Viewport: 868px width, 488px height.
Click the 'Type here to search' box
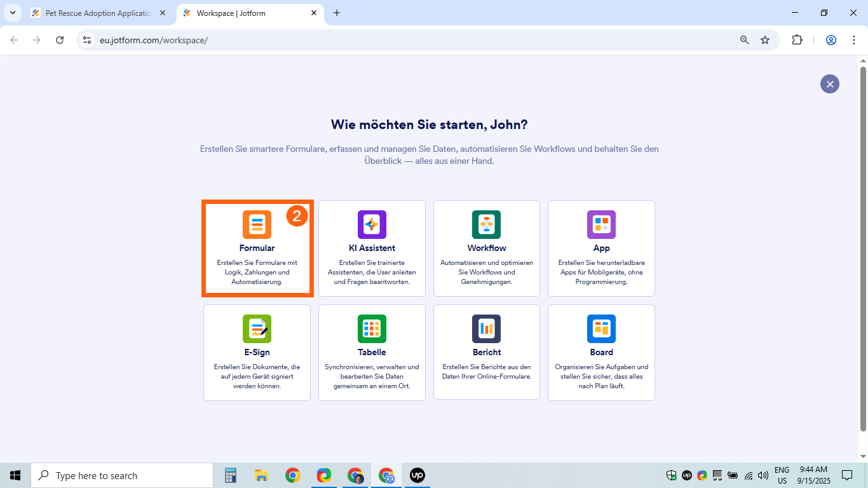pyautogui.click(x=122, y=475)
